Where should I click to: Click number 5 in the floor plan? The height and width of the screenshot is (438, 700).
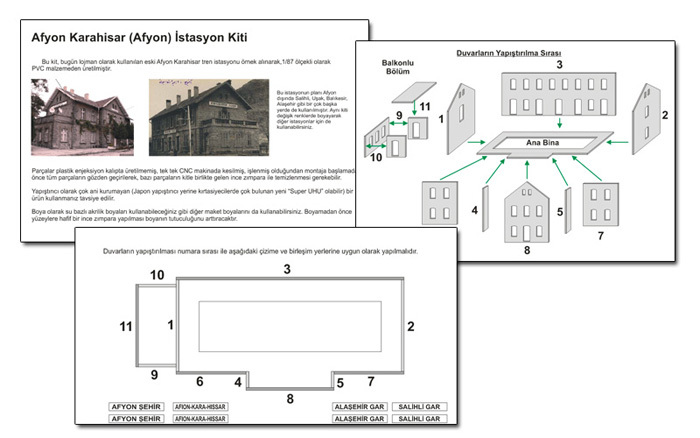coord(340,384)
